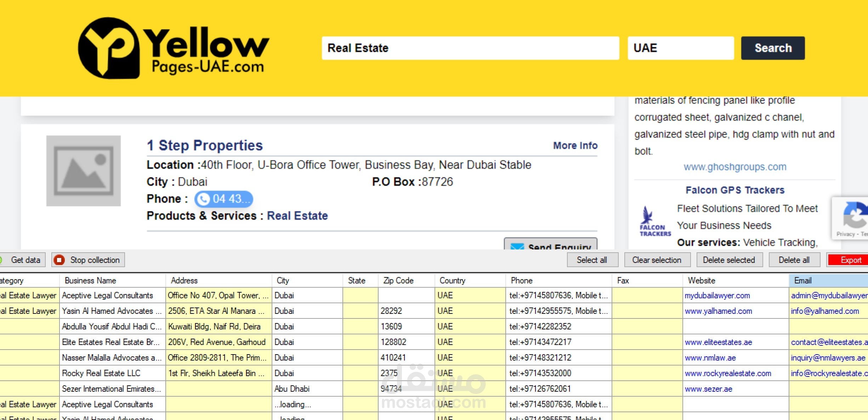Select the phone tel:+97143532000 cell
The image size is (868, 420).
(x=559, y=373)
